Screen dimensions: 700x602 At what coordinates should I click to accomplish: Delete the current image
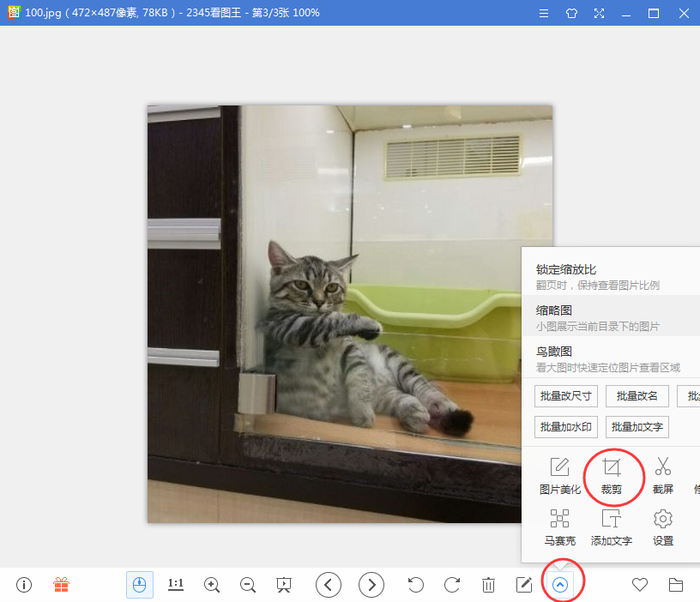(x=488, y=585)
